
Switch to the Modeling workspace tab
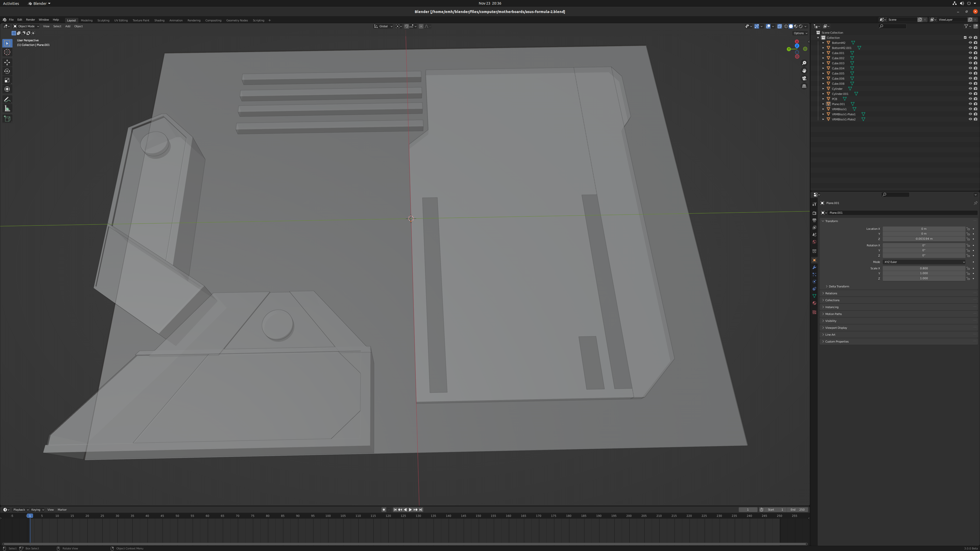click(86, 20)
